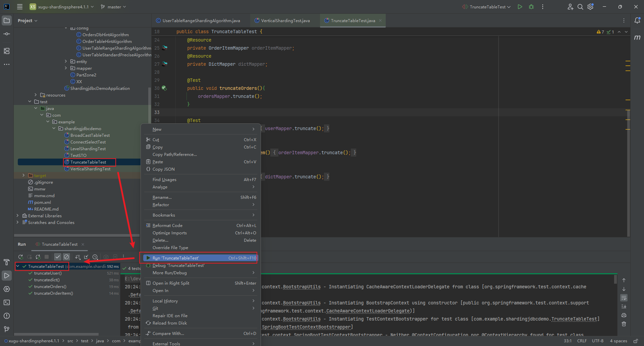Rerun tests using the Run panel rerun icon
Viewport: 644px width, 346px height.
(20, 257)
